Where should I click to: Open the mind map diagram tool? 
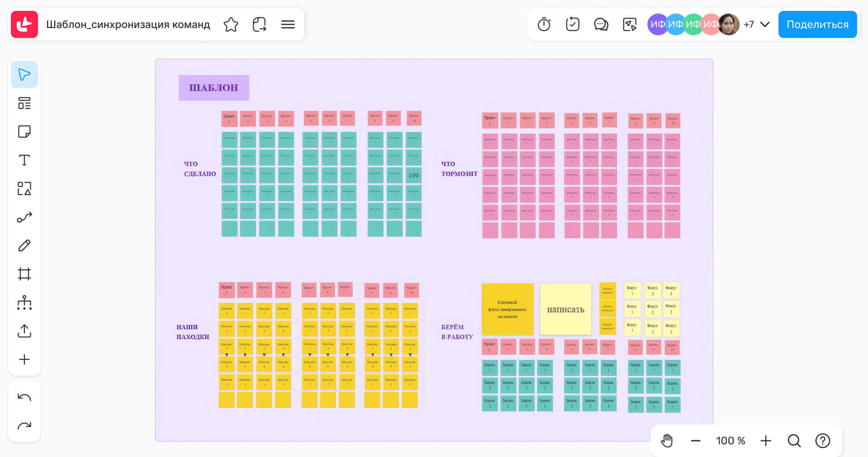pyautogui.click(x=24, y=302)
